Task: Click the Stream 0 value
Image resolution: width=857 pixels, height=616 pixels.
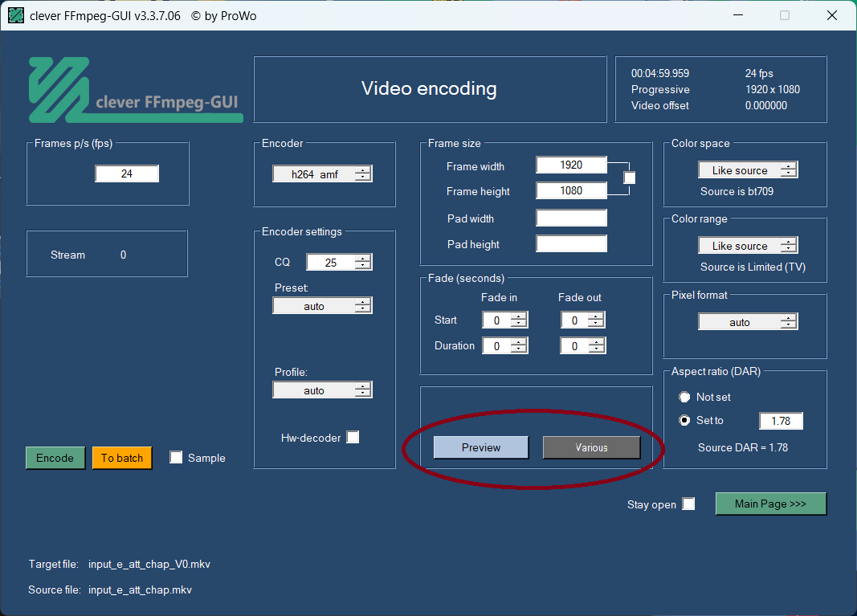Action: coord(123,255)
